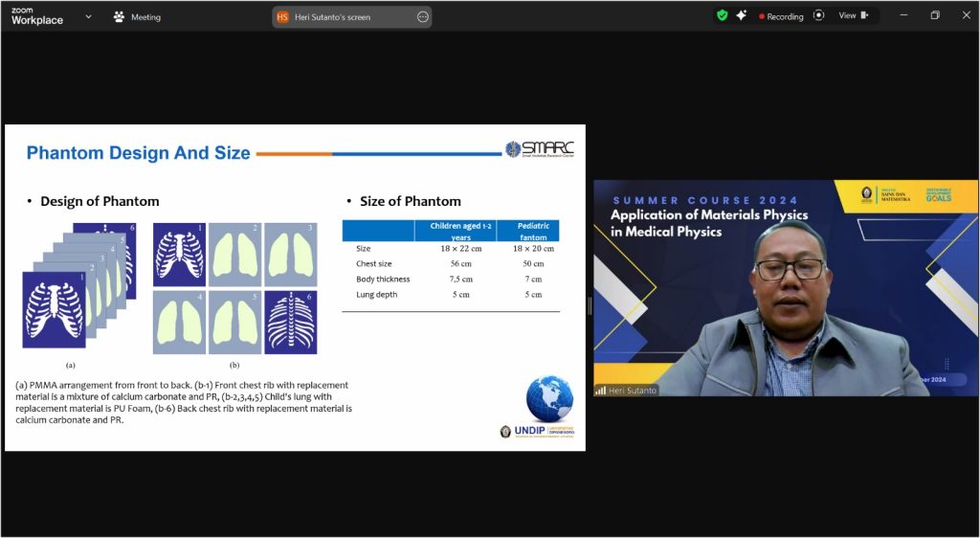Click the circular record status icon
Viewport: 980px width, 538px height.
[818, 15]
